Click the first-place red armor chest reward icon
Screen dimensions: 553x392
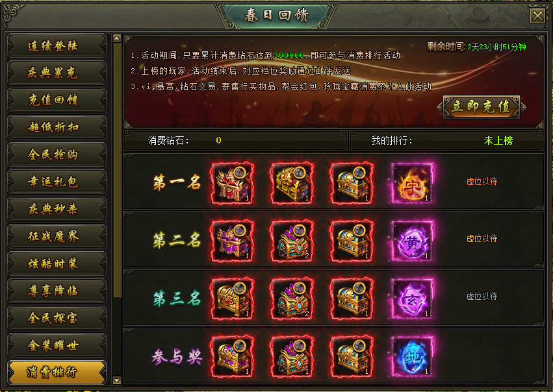[233, 183]
